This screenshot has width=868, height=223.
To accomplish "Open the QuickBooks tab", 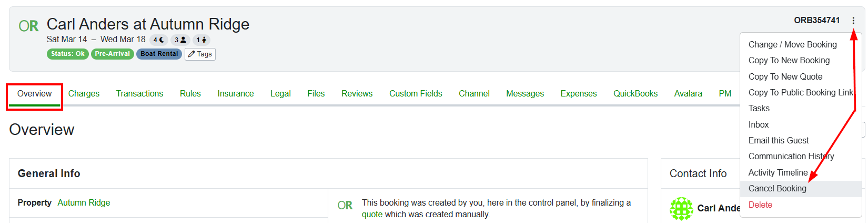I will pyautogui.click(x=635, y=94).
